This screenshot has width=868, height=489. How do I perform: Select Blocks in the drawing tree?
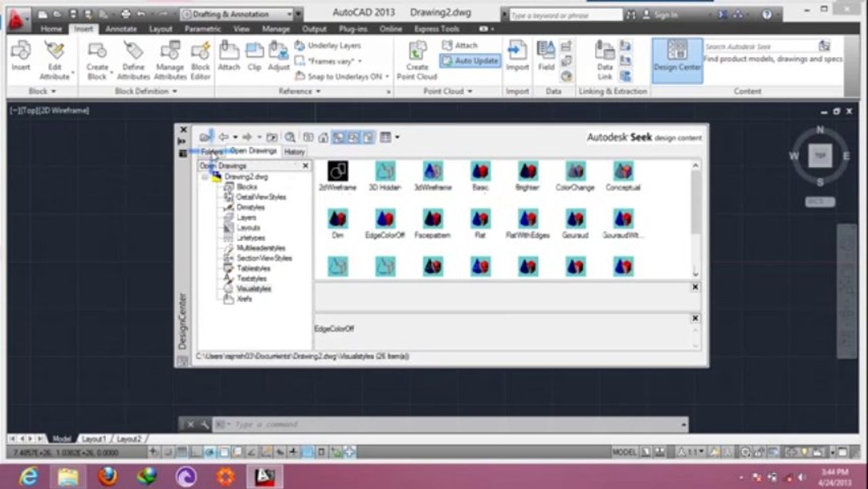(246, 187)
